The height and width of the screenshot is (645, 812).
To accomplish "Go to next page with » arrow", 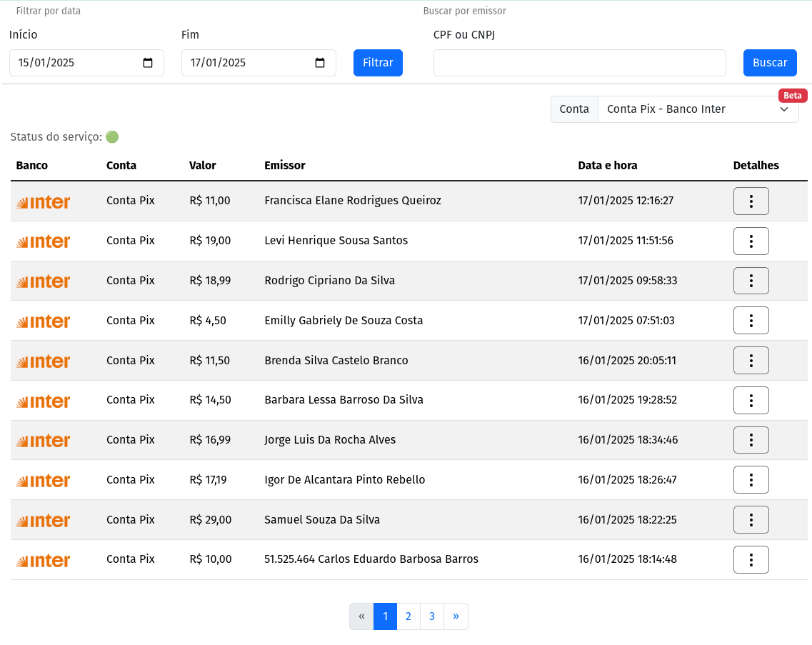I will point(456,616).
